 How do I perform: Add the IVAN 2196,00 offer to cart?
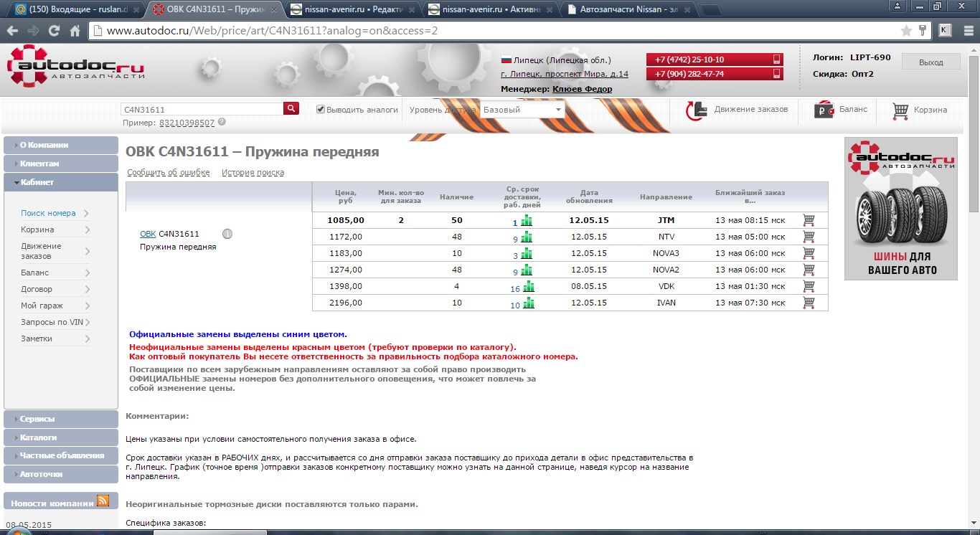[809, 303]
